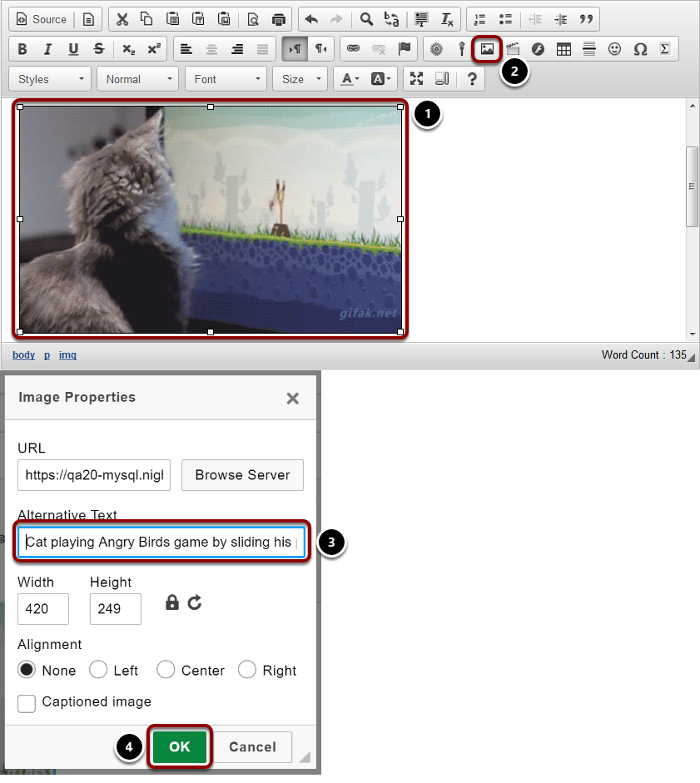Image resolution: width=700 pixels, height=783 pixels.
Task: Click the Width field
Action: tap(43, 609)
